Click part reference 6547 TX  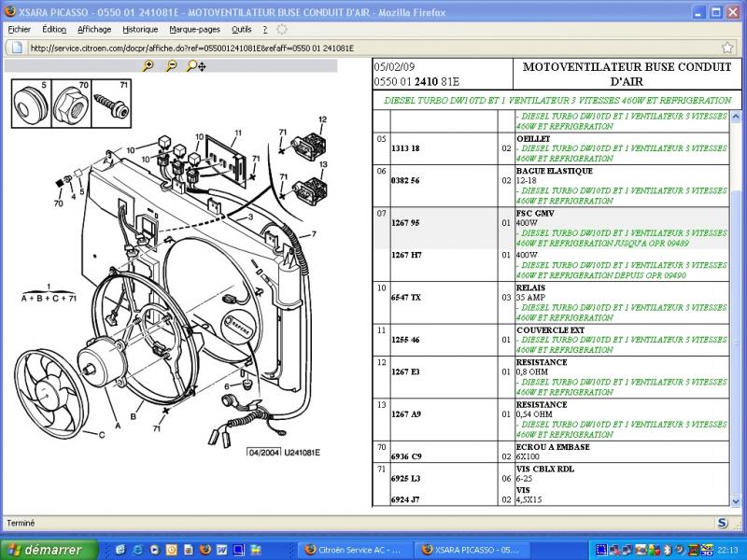[x=406, y=297]
